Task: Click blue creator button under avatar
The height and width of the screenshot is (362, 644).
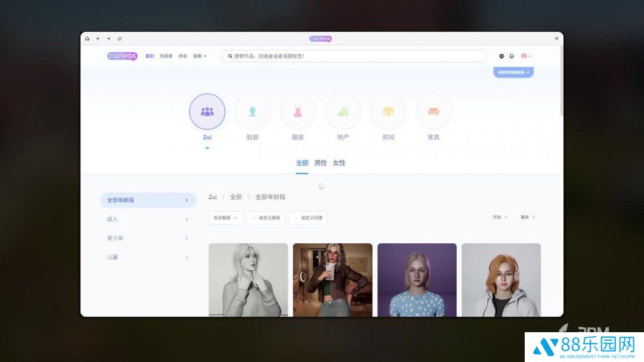Action: [x=513, y=72]
